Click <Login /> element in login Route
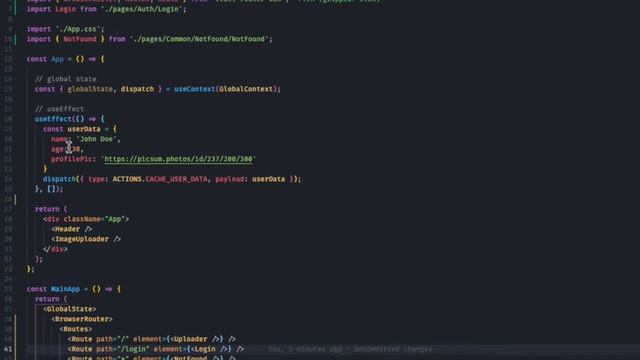 click(209, 349)
